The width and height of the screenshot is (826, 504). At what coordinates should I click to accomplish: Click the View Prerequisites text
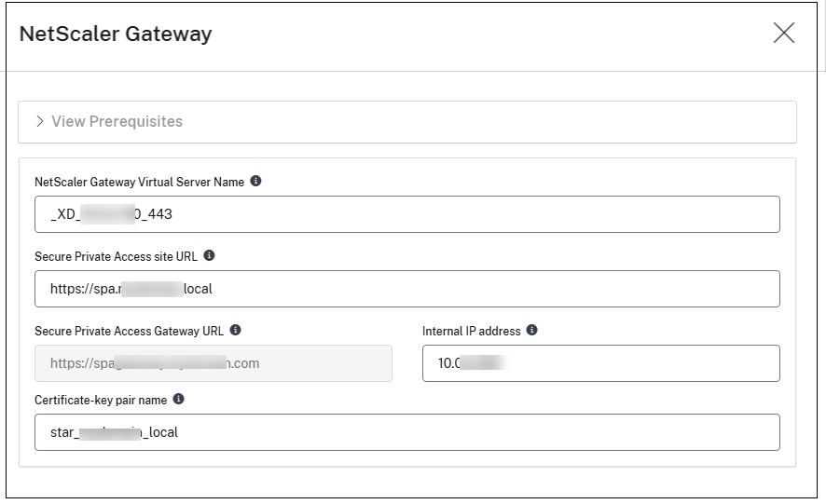click(x=117, y=121)
